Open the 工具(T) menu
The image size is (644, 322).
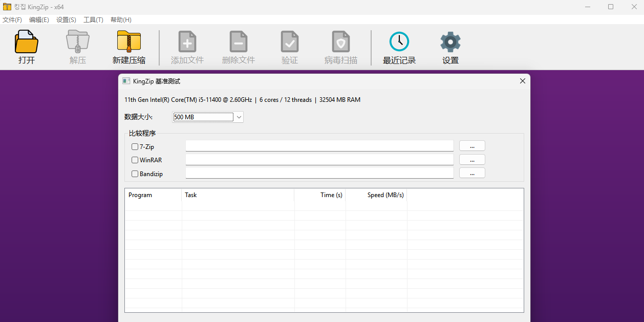point(93,20)
